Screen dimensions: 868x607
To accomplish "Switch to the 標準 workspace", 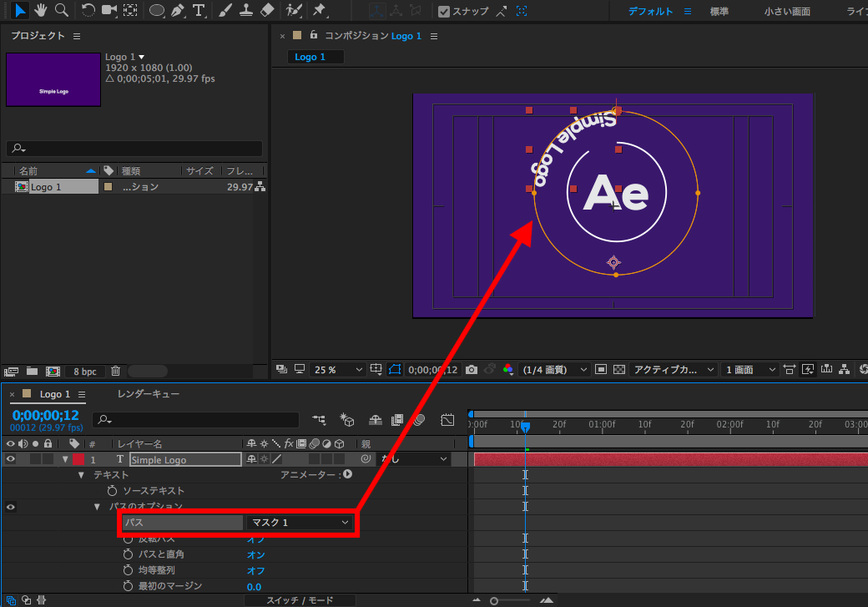I will (x=719, y=12).
